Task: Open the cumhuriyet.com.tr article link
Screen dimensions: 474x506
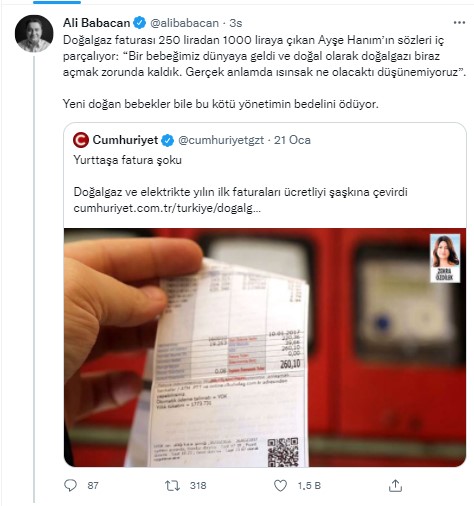Action: point(167,208)
